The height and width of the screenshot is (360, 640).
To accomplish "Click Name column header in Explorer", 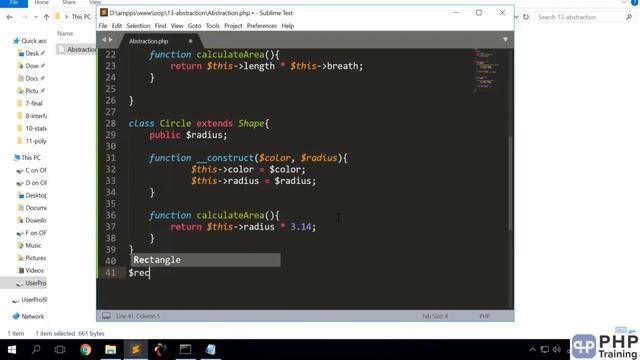I will point(65,33).
